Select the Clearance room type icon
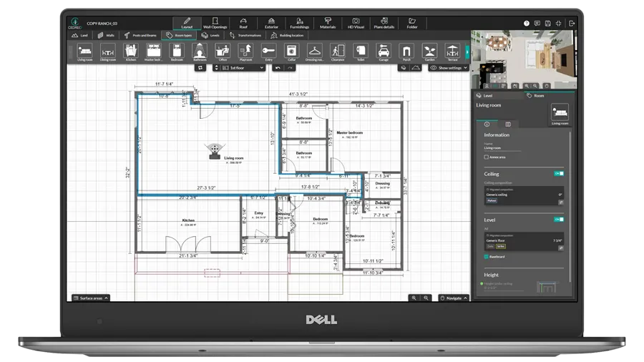The height and width of the screenshot is (362, 644). click(x=338, y=52)
